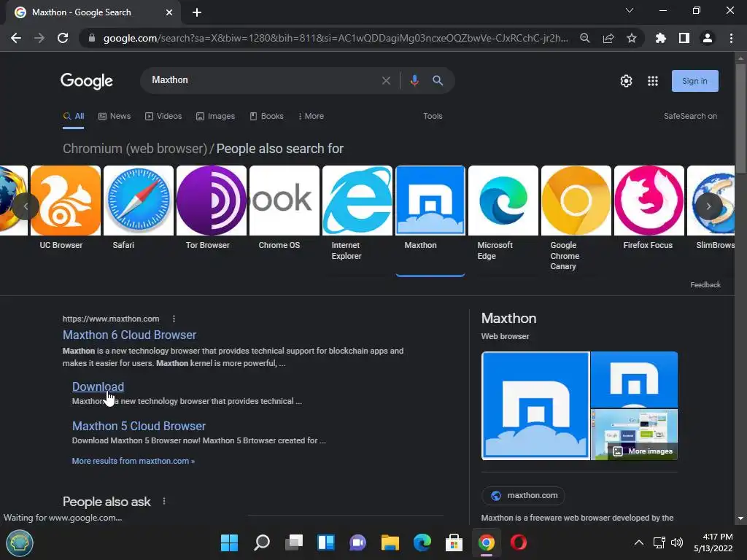This screenshot has height=560, width=747.
Task: Open the zoom magnifier in address bar
Action: pyautogui.click(x=584, y=38)
